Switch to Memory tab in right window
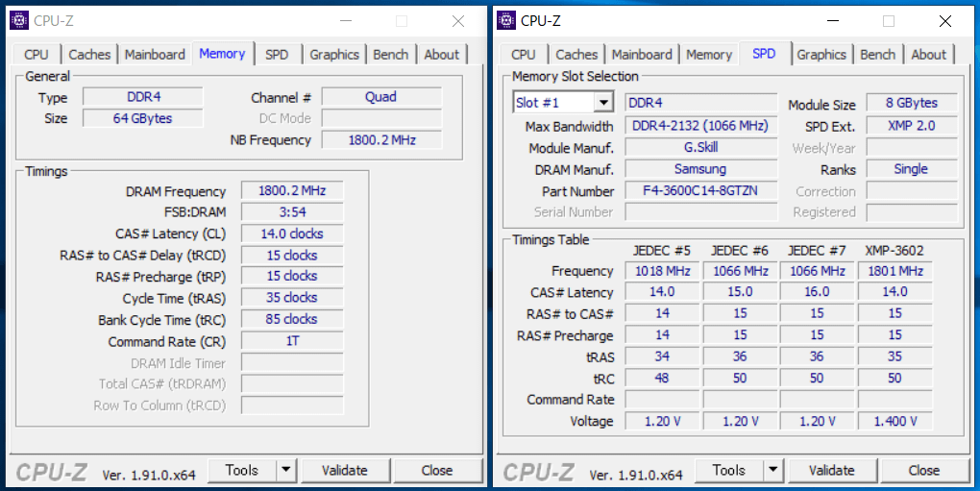Viewport: 980px width, 491px height. 709,55
